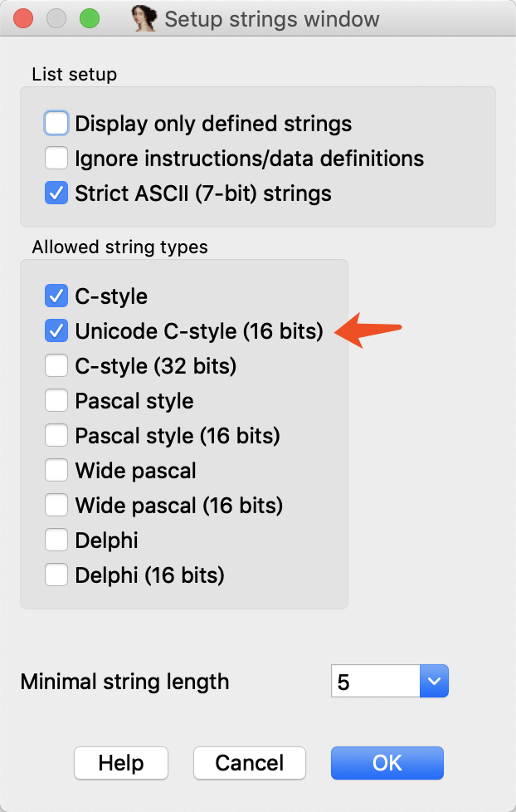The height and width of the screenshot is (812, 516).
Task: Click the Minimal string length value field
Action: click(375, 682)
